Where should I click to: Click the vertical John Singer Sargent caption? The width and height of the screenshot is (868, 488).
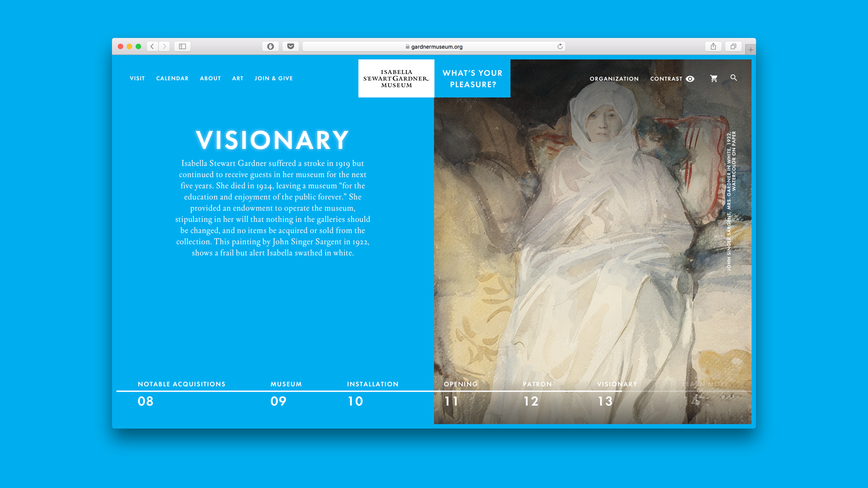[731, 201]
